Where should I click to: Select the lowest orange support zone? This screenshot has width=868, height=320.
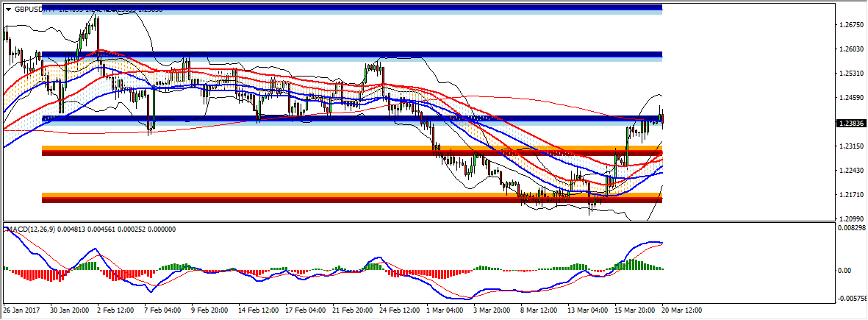[x=353, y=197]
